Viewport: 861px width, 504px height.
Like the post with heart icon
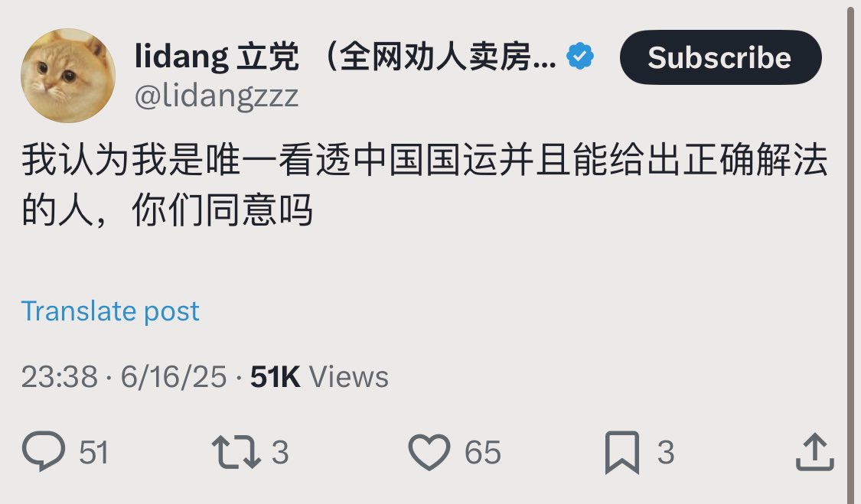(x=429, y=452)
